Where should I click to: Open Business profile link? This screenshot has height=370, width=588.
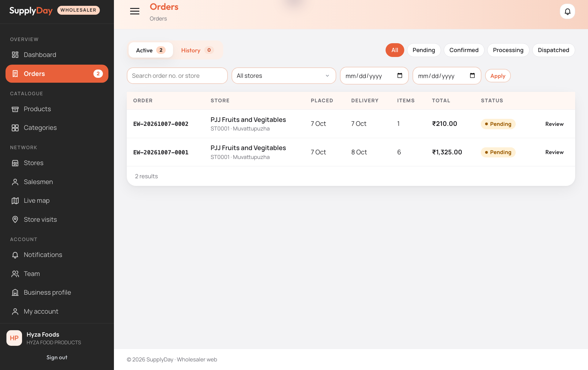(57, 293)
